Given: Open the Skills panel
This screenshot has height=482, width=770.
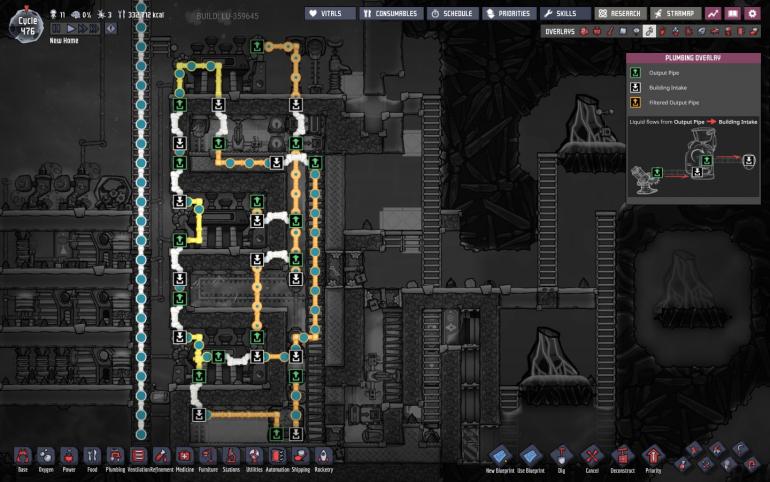Looking at the screenshot, I should pyautogui.click(x=565, y=13).
